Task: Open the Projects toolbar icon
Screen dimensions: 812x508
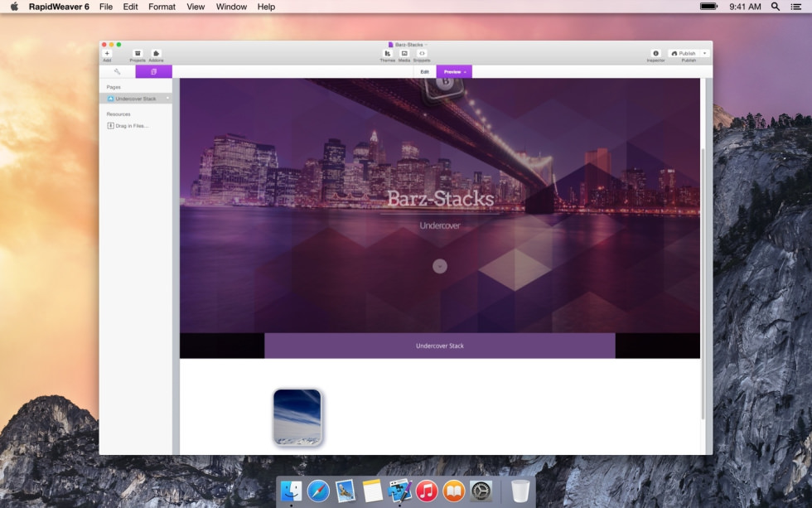Action: coord(138,53)
